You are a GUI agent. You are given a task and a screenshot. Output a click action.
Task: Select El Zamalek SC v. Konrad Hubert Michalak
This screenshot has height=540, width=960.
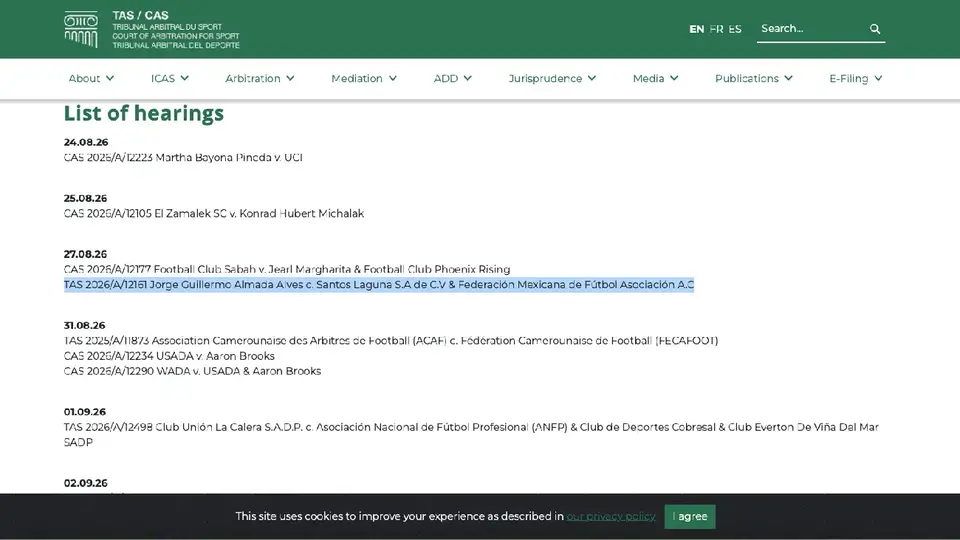click(x=214, y=214)
